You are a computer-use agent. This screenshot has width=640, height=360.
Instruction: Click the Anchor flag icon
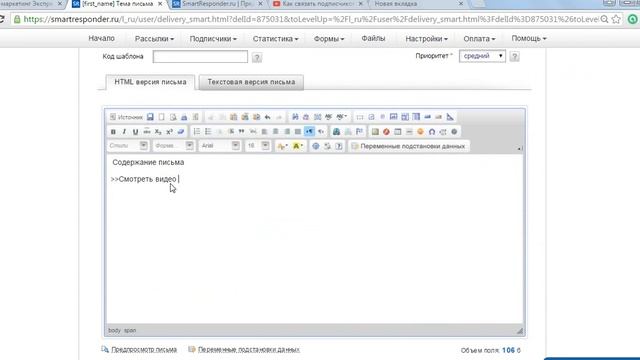[x=359, y=132]
